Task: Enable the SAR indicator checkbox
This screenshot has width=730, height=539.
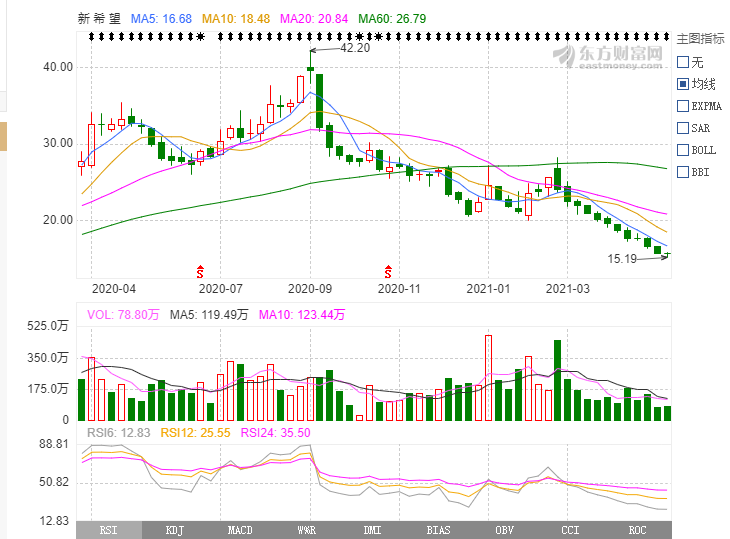Action: click(683, 128)
